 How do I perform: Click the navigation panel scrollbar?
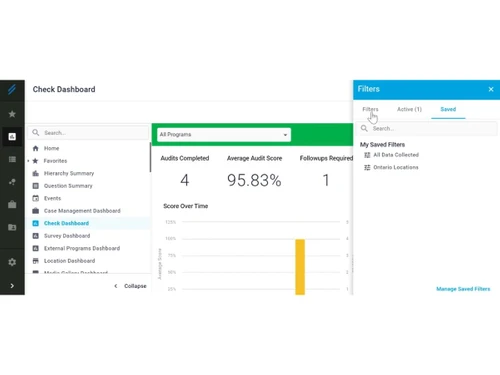[x=150, y=157]
